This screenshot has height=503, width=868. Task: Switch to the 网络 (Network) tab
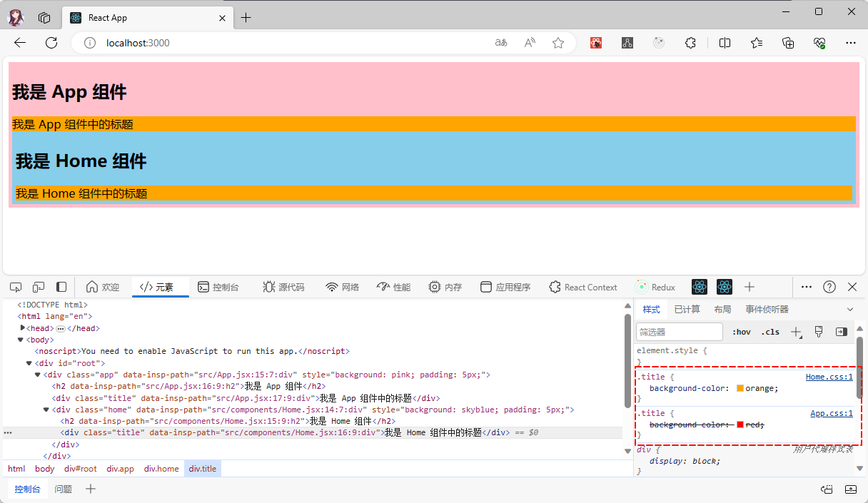pyautogui.click(x=343, y=287)
